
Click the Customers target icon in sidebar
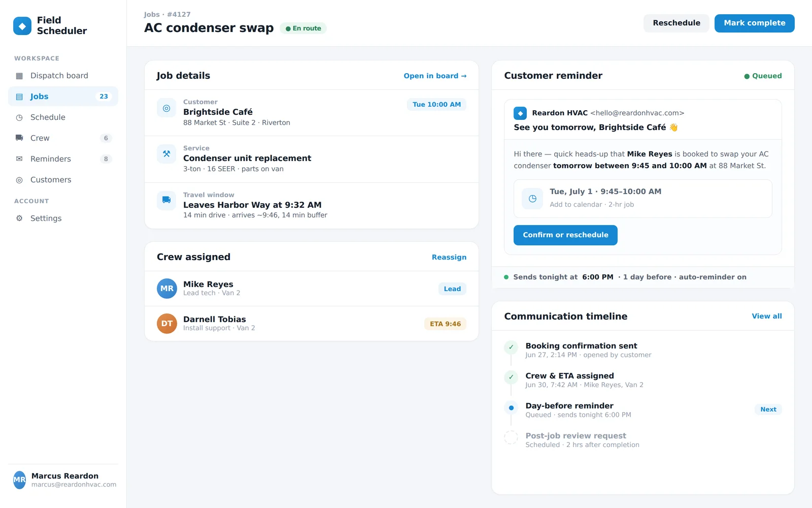(x=19, y=180)
